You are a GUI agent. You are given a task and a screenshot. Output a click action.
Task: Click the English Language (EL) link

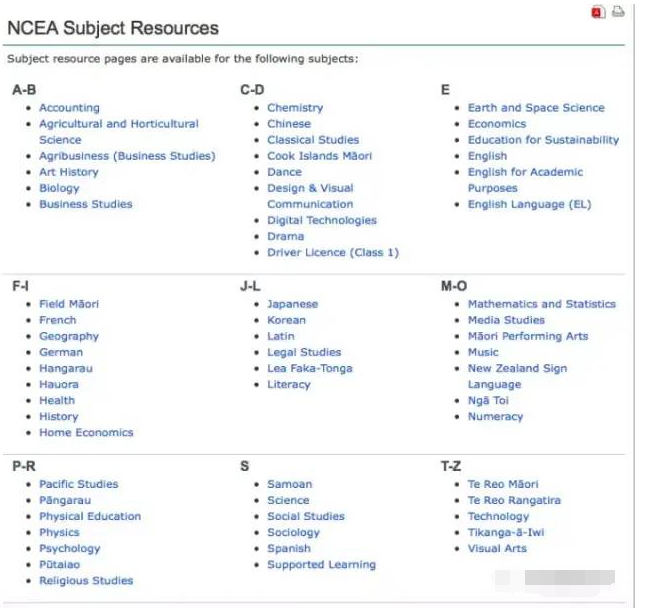[529, 204]
